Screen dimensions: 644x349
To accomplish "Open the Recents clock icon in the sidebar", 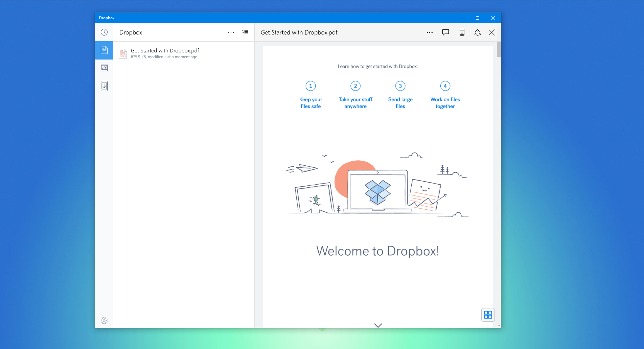I will (x=104, y=32).
